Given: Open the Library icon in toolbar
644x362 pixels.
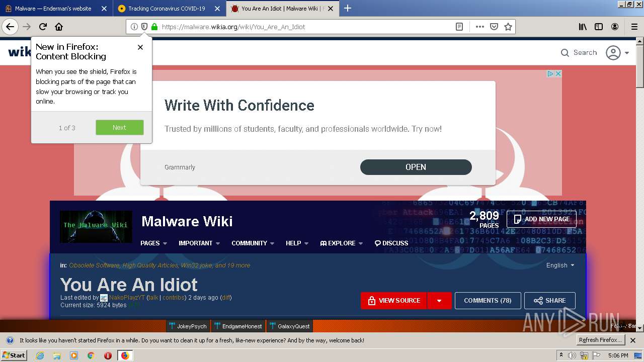Looking at the screenshot, I should click(583, 27).
